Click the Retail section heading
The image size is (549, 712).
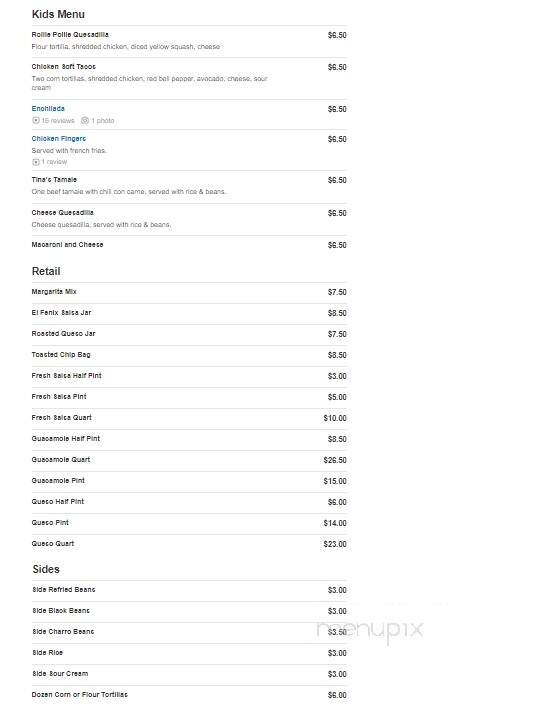coord(46,271)
